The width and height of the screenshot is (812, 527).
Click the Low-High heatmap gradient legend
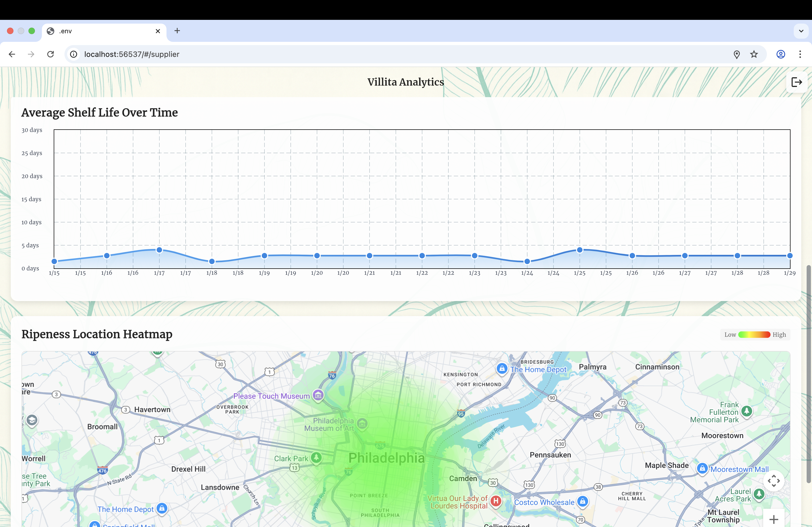coord(754,335)
